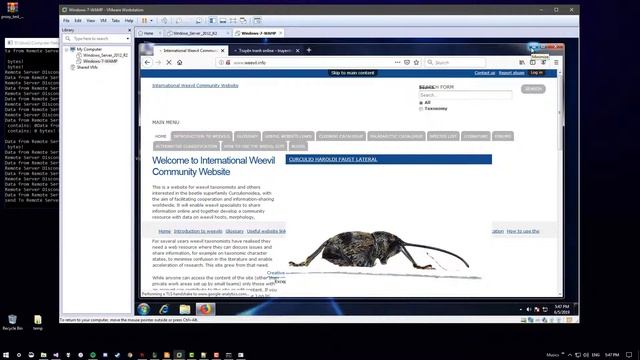This screenshot has height=360, width=640.
Task: Click the website search text field
Action: (x=465, y=95)
